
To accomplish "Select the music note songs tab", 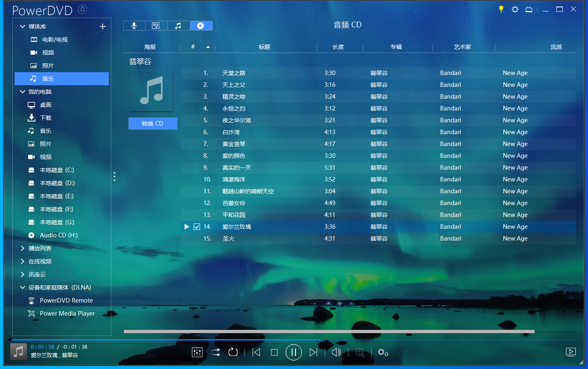I will pyautogui.click(x=178, y=26).
